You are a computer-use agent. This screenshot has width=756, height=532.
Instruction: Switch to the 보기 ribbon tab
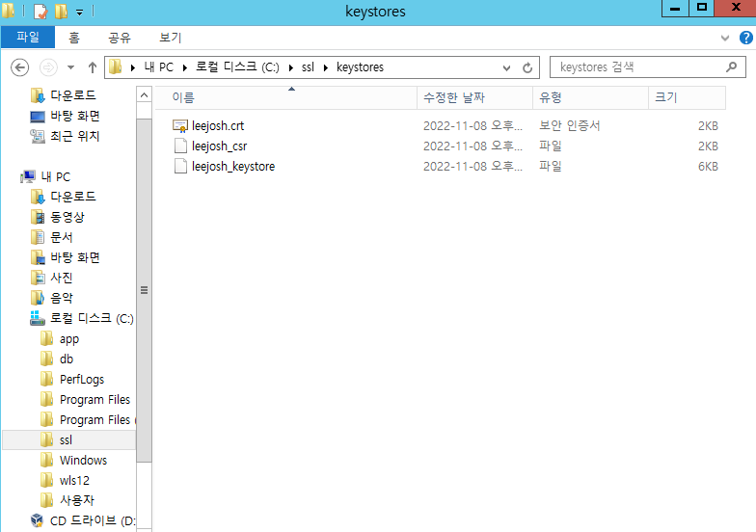(170, 38)
